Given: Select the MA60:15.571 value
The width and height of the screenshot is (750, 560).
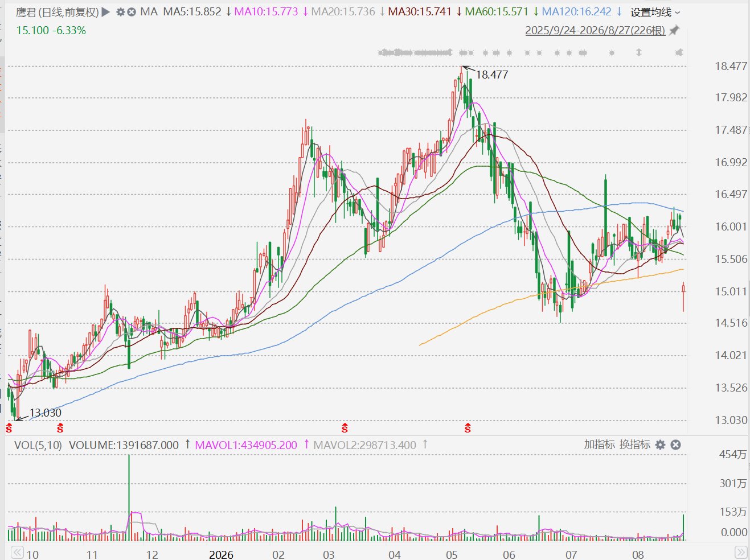Looking at the screenshot, I should tap(497, 11).
